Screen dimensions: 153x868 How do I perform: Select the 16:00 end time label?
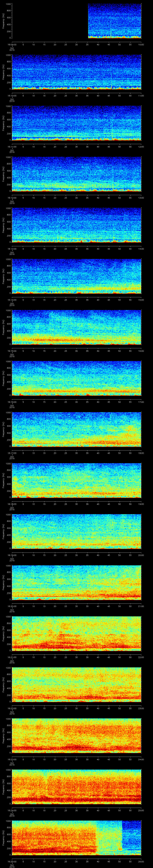(x=141, y=351)
